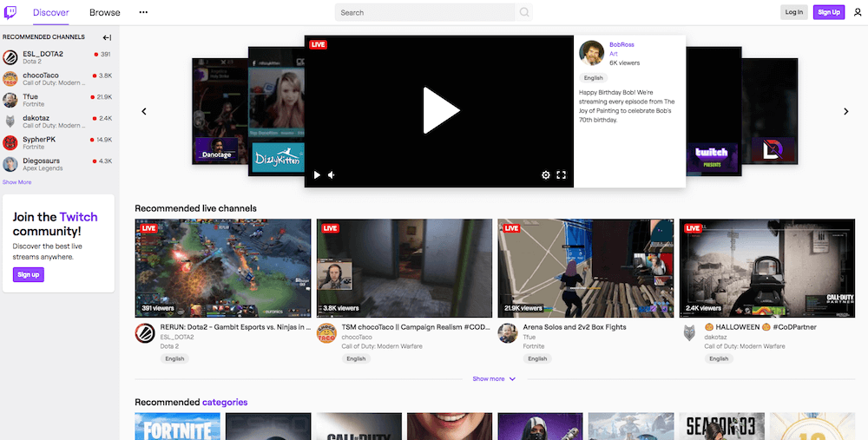
Task: Play the BobRoss featured stream
Action: 441,110
